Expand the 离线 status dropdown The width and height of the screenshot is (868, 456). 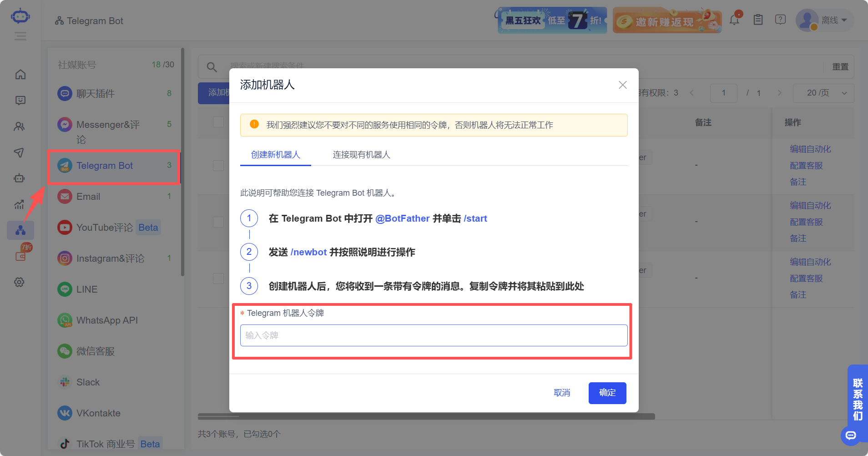pos(834,20)
